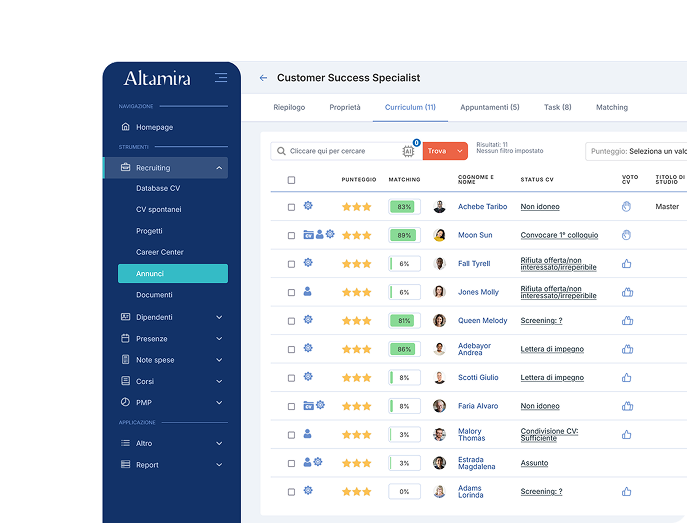Select Database CV in sidebar

coord(158,188)
